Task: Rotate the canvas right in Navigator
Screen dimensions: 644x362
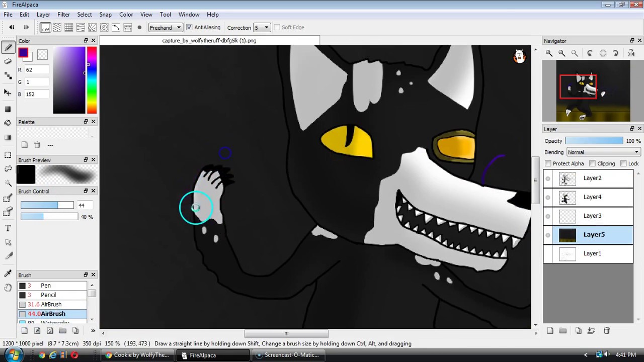Action: pos(615,53)
